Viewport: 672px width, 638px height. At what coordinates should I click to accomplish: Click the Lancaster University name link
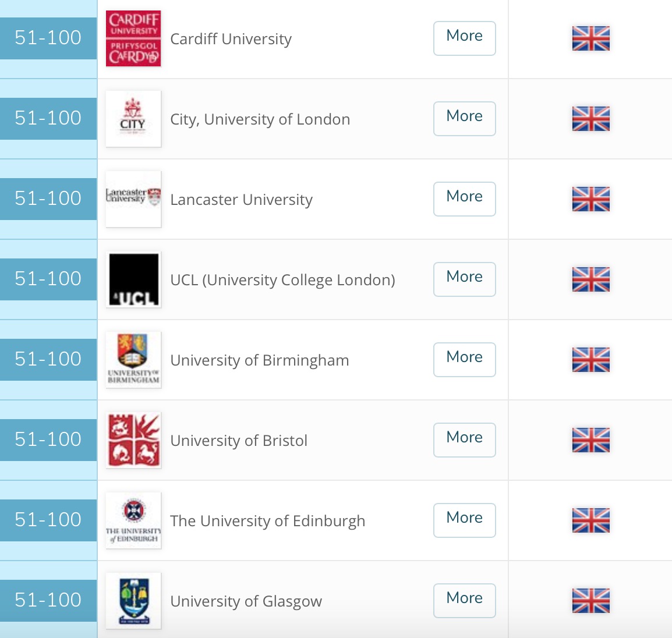point(241,200)
